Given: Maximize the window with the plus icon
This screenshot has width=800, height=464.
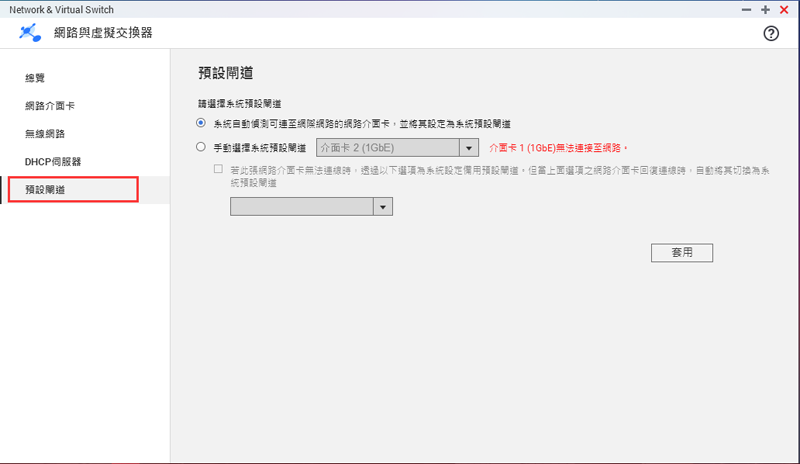Looking at the screenshot, I should point(766,9).
